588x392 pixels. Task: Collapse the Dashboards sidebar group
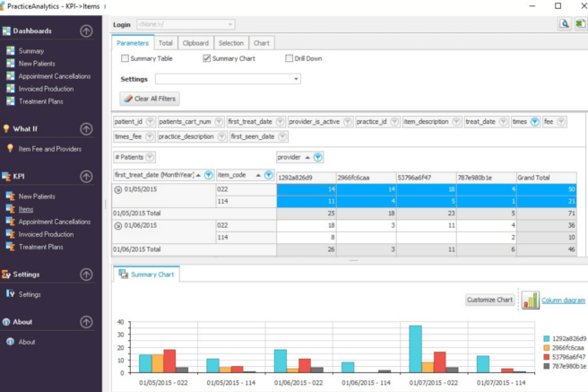click(x=86, y=30)
